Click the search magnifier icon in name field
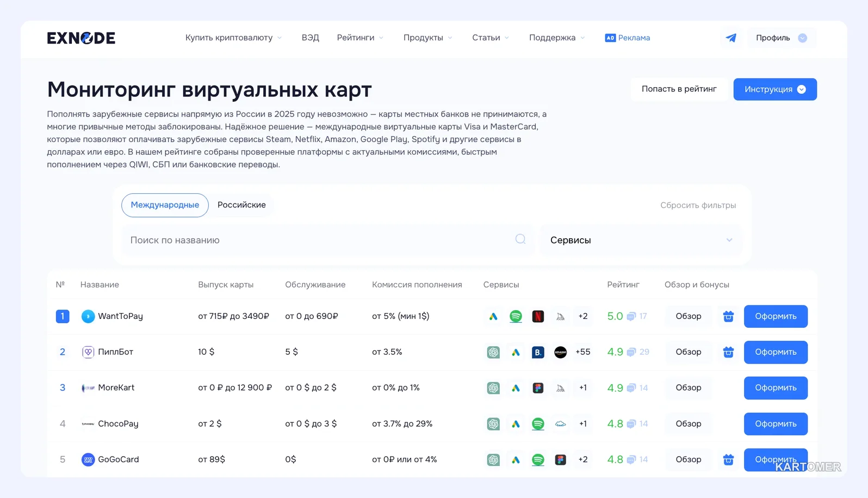 tap(520, 239)
